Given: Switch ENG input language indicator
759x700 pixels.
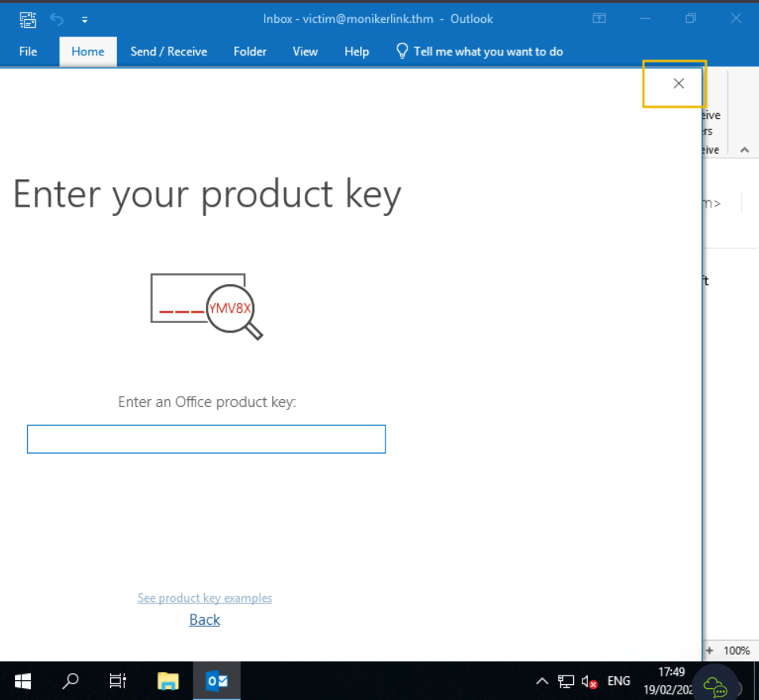Looking at the screenshot, I should click(x=619, y=681).
